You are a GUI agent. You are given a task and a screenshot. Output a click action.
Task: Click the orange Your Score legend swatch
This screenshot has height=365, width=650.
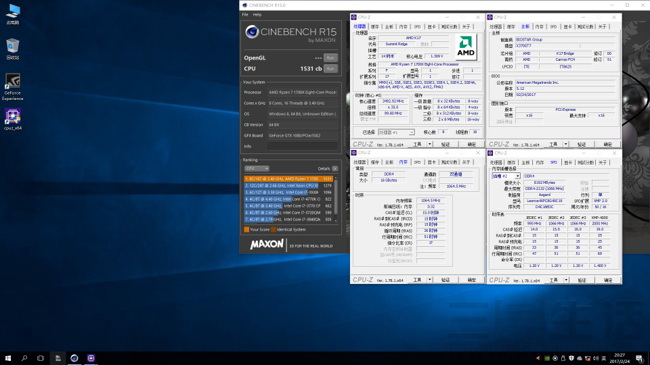point(246,229)
